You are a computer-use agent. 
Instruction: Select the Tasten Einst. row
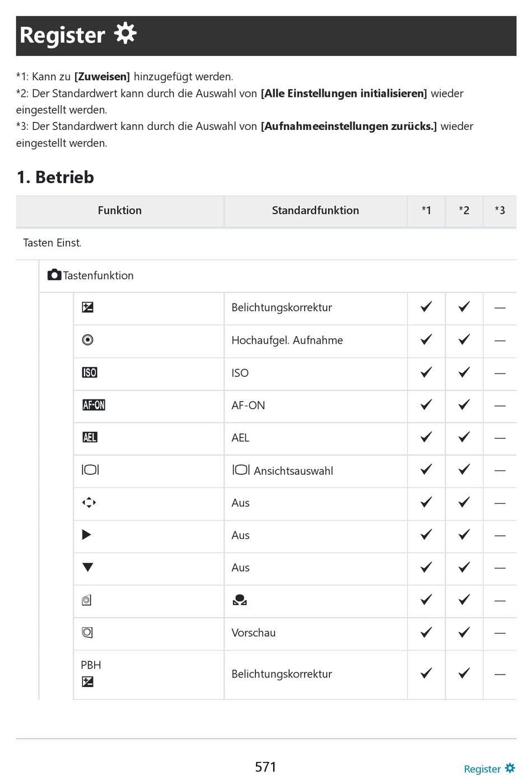[266, 243]
